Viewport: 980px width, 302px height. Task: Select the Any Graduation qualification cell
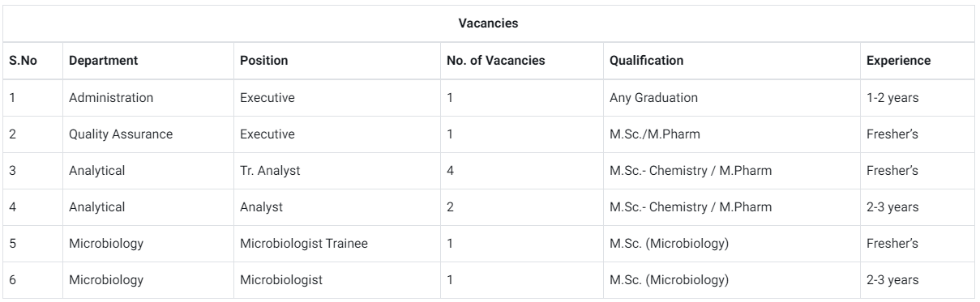point(653,98)
